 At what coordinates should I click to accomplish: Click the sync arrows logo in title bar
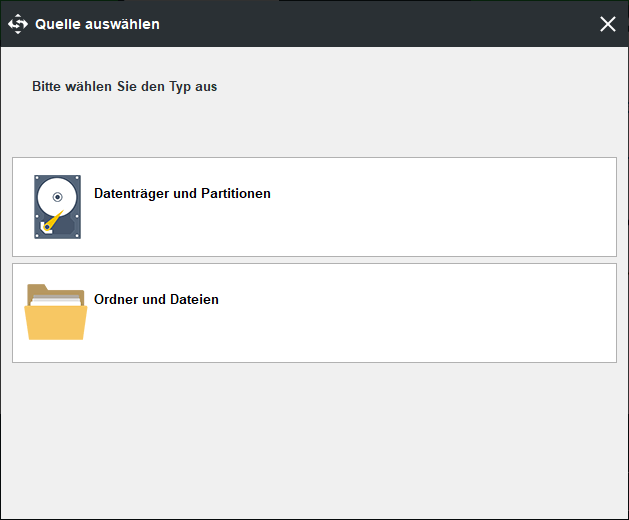pos(18,24)
